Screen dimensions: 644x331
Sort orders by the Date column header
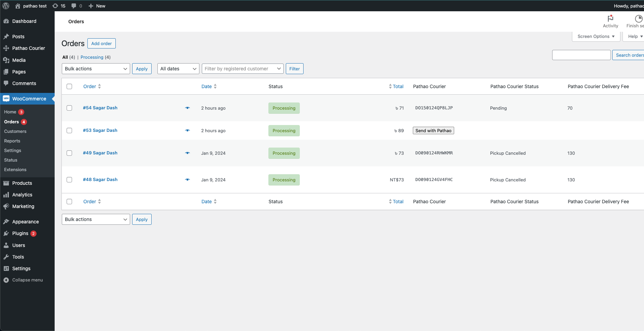[x=209, y=86]
